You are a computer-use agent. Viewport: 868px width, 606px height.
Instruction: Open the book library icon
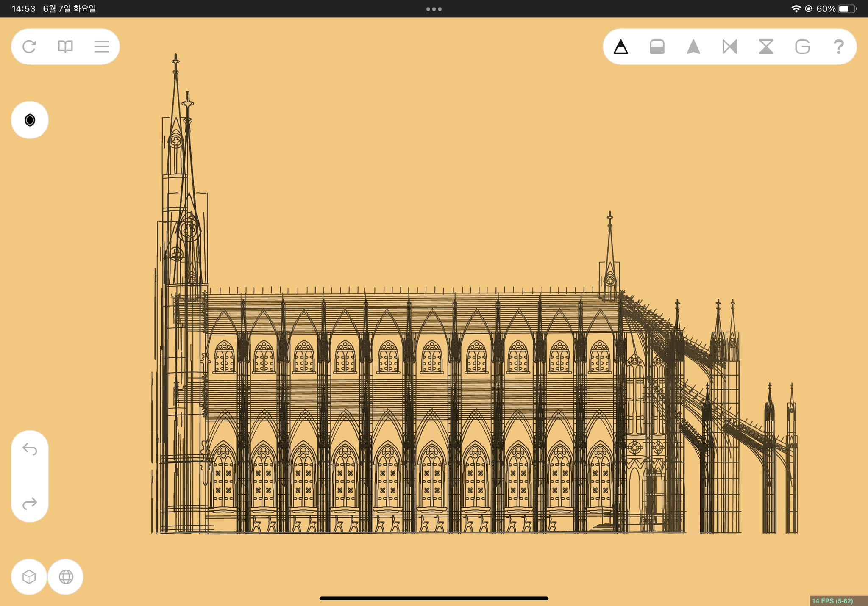click(x=65, y=47)
